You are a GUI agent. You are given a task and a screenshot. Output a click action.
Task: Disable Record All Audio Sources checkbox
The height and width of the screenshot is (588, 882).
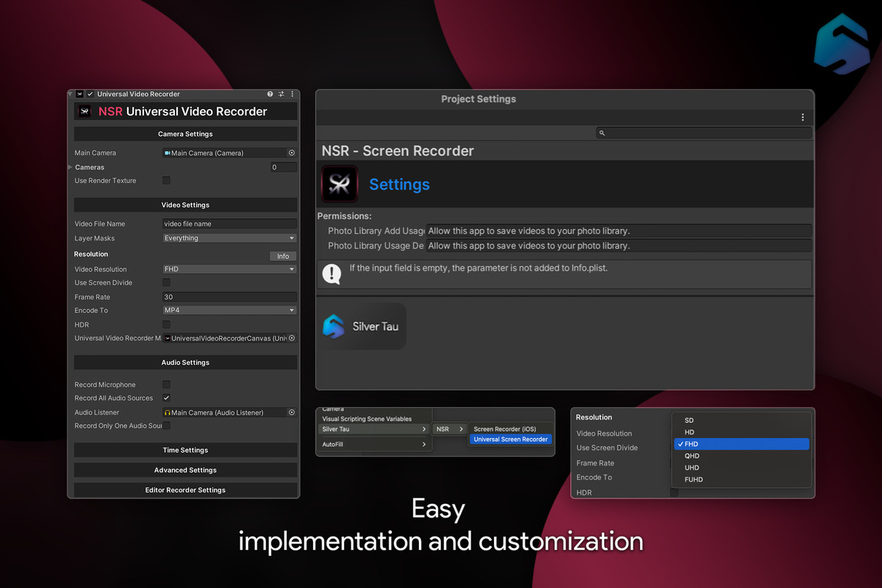coord(167,398)
